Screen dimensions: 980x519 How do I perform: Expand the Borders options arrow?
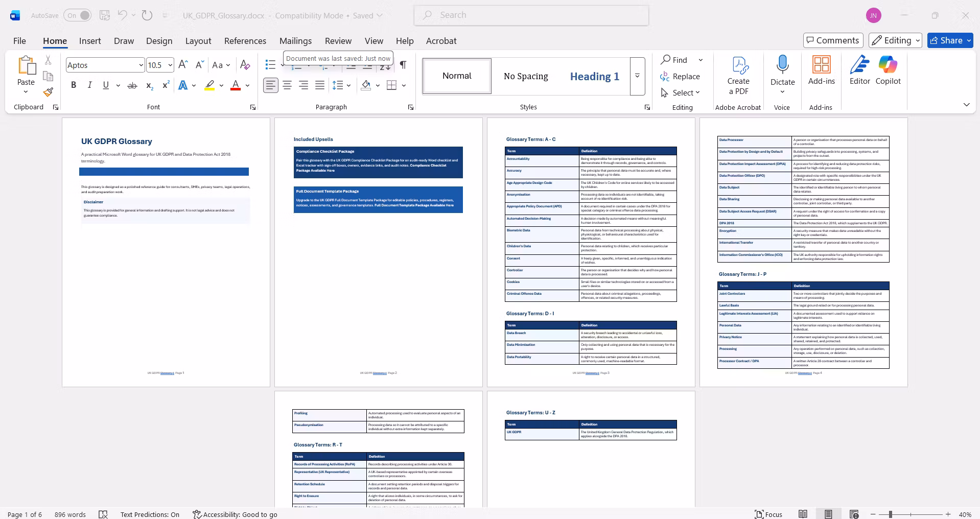404,85
